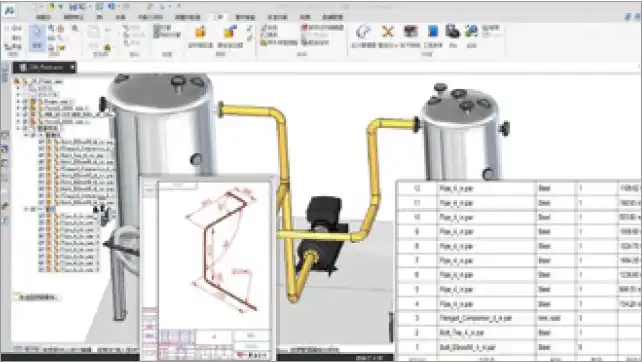Image resolution: width=642 pixels, height=362 pixels.
Task: Click the blue-green globe icon in the ribbon
Action: click(471, 32)
